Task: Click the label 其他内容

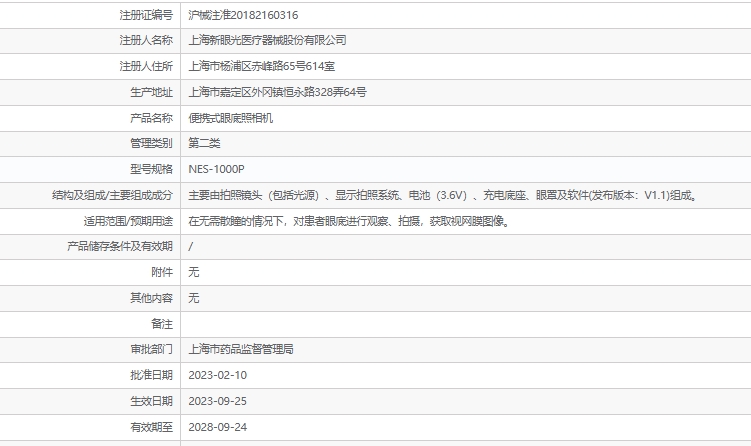Action: tap(151, 298)
